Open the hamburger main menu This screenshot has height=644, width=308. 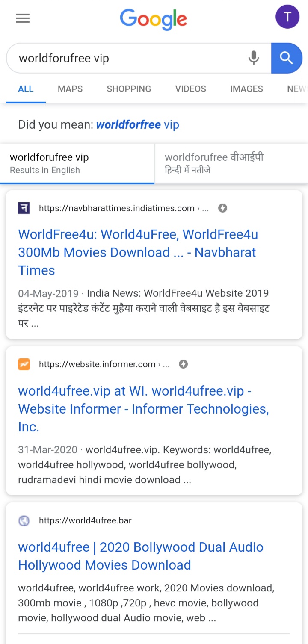click(23, 18)
